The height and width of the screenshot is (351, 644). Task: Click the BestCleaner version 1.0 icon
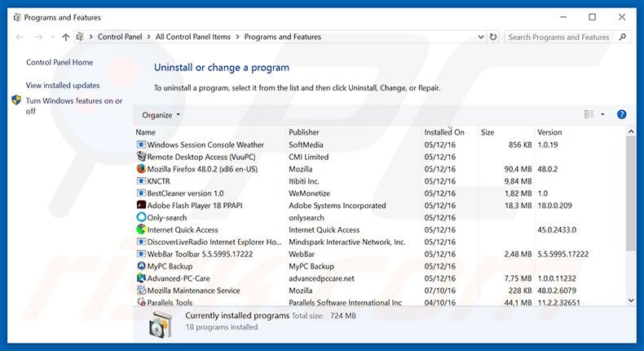tap(141, 193)
